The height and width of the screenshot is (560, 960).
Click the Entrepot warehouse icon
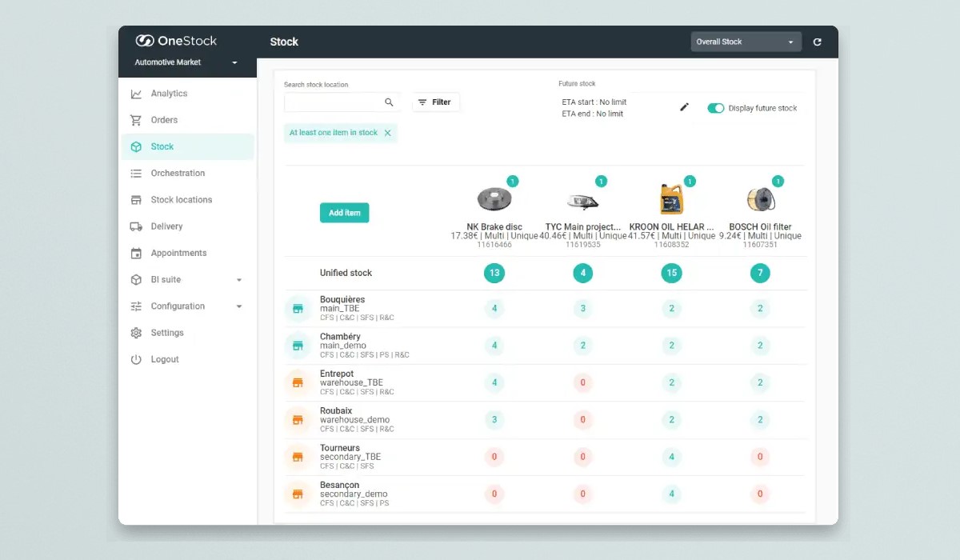298,383
